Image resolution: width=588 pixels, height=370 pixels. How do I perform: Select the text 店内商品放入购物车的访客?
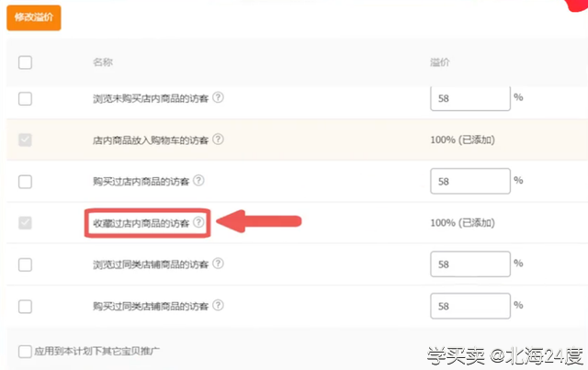point(151,140)
